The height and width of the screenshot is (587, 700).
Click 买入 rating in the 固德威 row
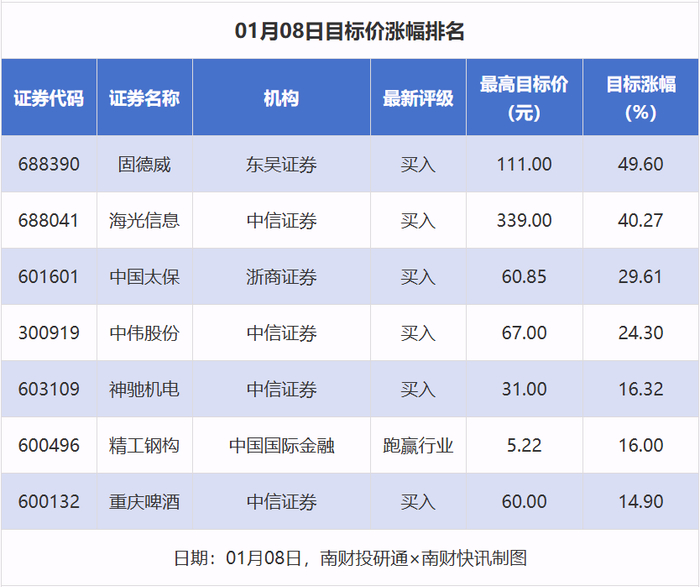click(x=418, y=164)
